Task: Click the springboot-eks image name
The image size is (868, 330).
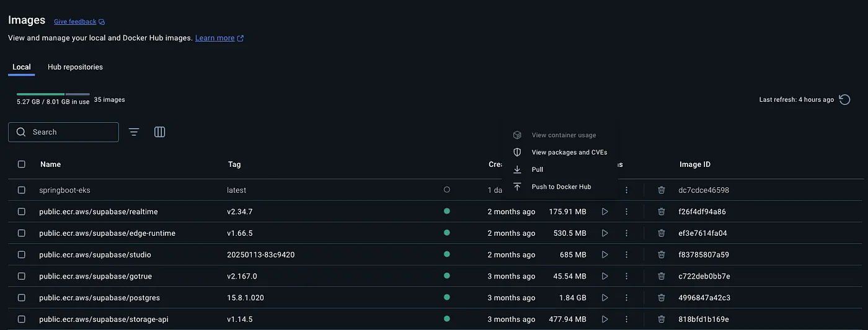Action: (64, 190)
